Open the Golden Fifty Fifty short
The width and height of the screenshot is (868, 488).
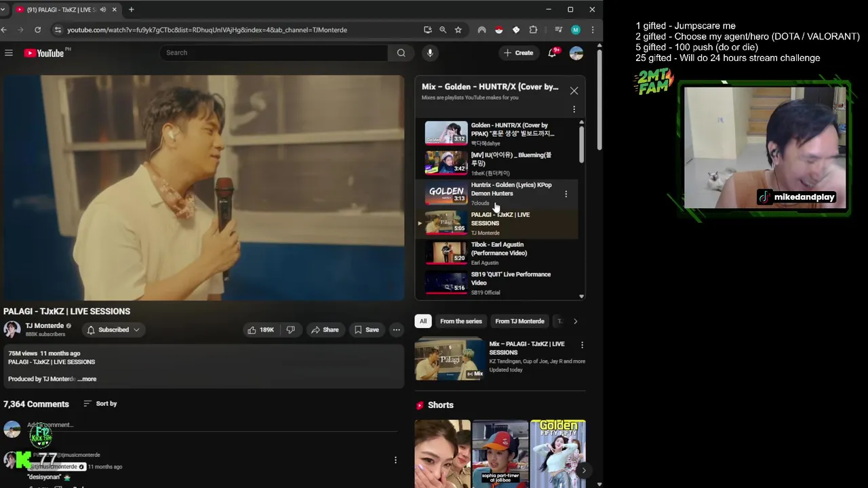click(x=558, y=453)
